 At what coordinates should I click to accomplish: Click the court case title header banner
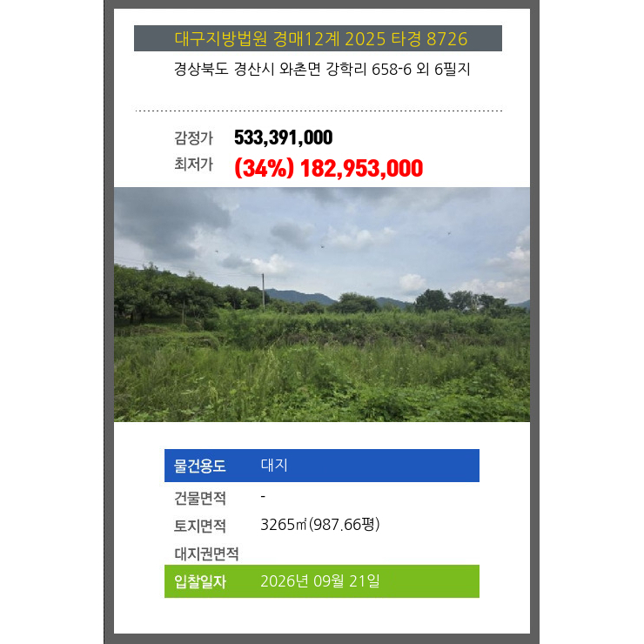tap(318, 38)
